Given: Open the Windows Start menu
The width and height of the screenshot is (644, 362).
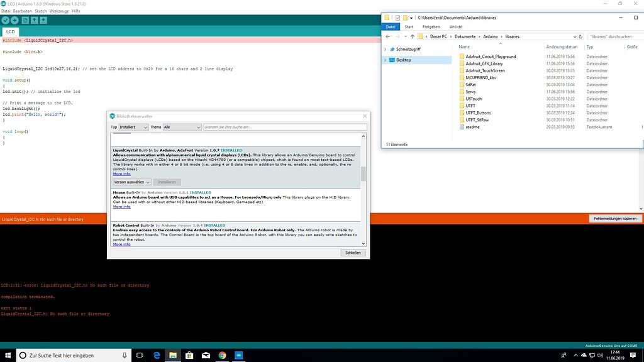Looking at the screenshot, I should 8,356.
